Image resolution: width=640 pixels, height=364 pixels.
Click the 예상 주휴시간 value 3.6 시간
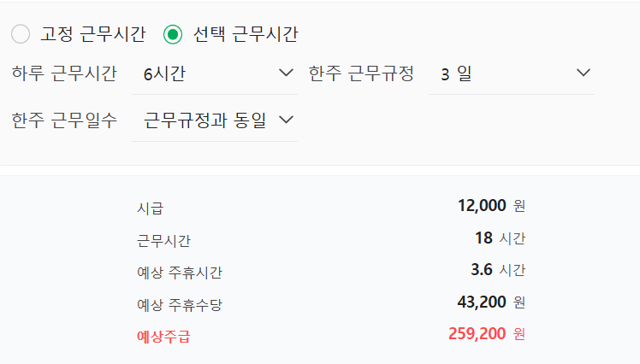498,270
